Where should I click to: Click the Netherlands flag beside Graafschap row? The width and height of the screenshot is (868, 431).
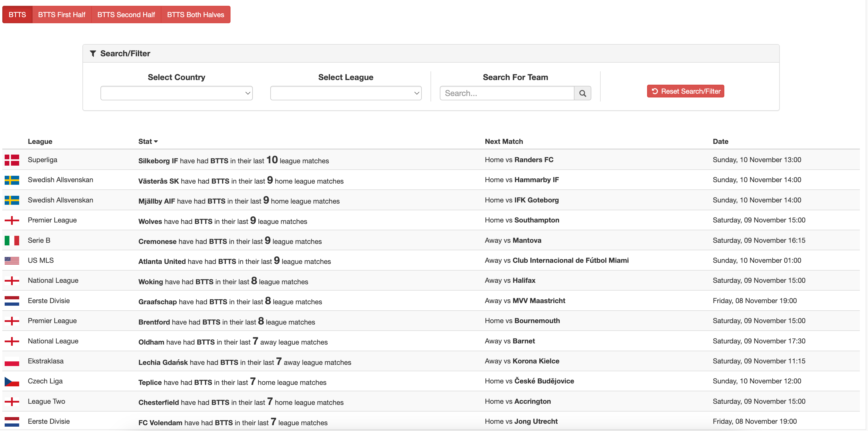(12, 301)
